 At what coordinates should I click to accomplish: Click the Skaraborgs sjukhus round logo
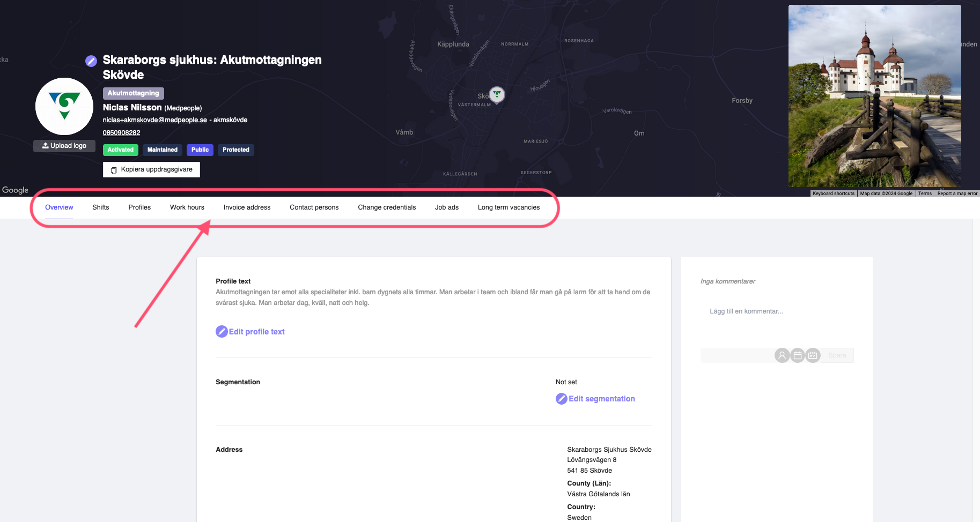tap(64, 106)
